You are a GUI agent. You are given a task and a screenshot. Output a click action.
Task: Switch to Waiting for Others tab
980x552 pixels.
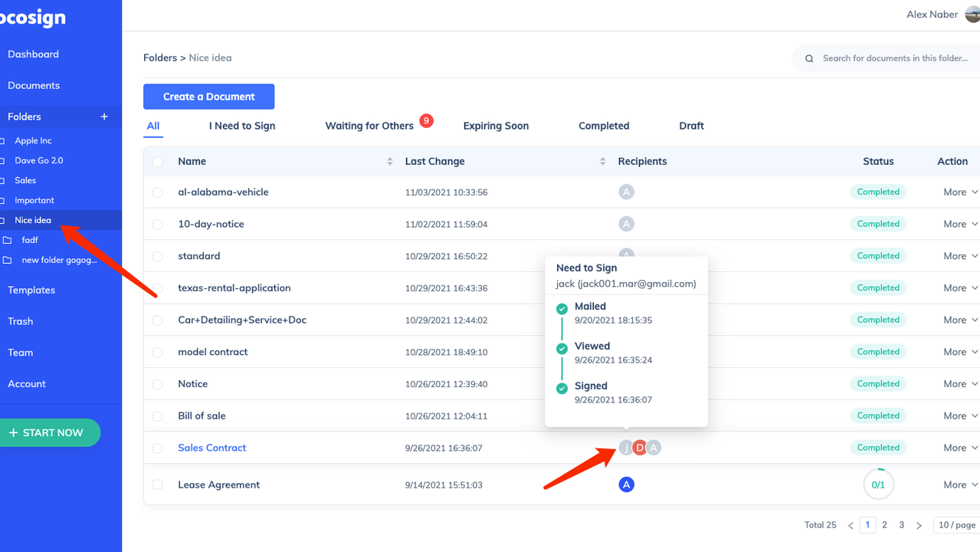[369, 126]
